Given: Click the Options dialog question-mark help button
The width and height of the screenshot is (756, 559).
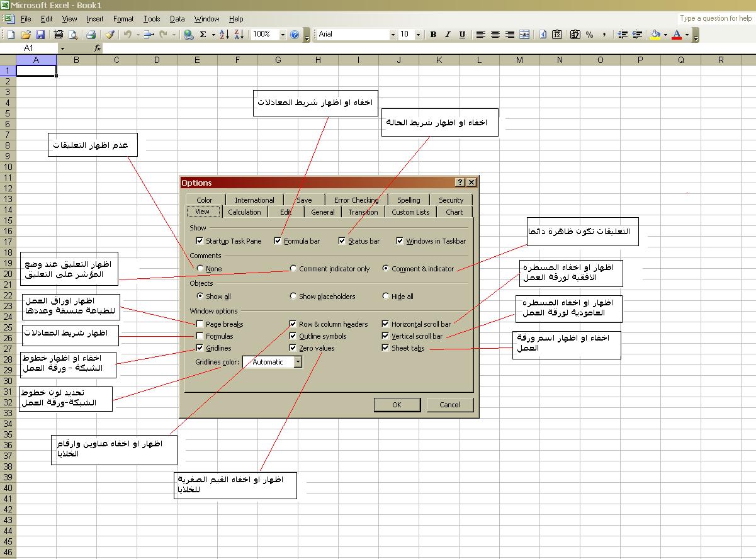Looking at the screenshot, I should [x=460, y=183].
